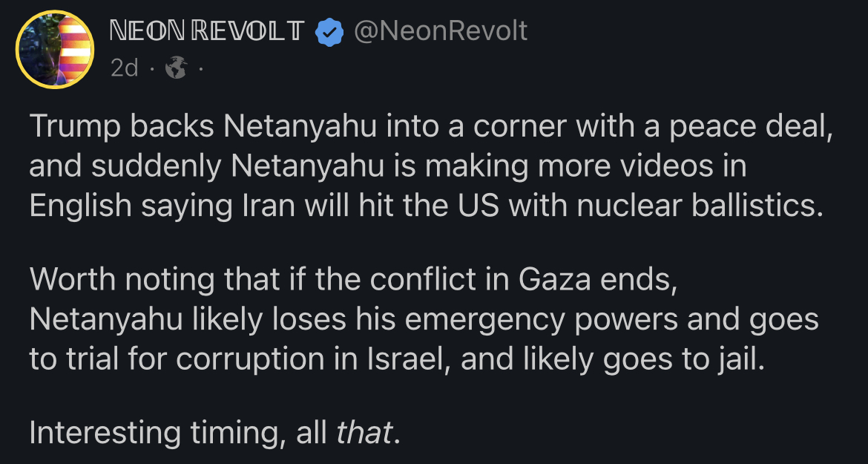Open the NEON REVOLT display name
868x464 pixels.
(206, 31)
